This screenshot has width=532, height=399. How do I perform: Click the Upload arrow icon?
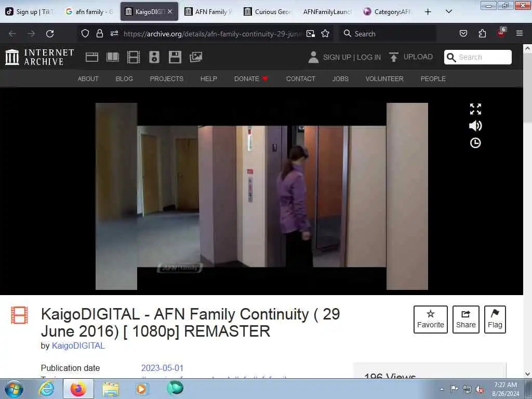pos(394,57)
